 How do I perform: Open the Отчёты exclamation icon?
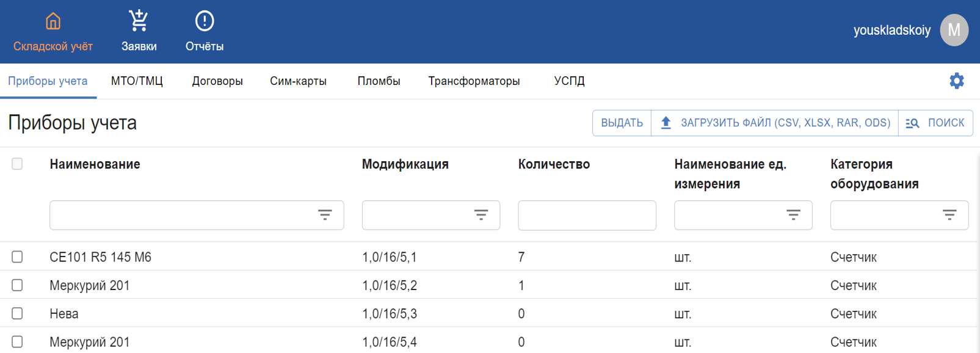coord(205,21)
